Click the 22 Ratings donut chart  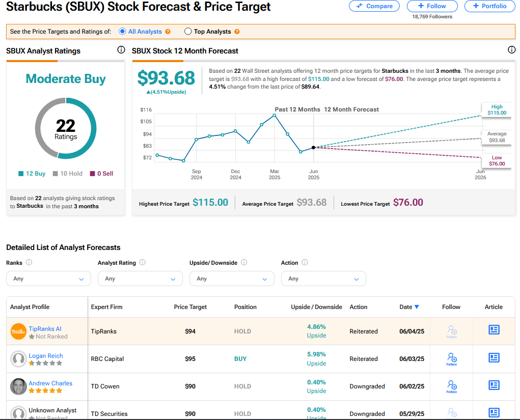66,128
